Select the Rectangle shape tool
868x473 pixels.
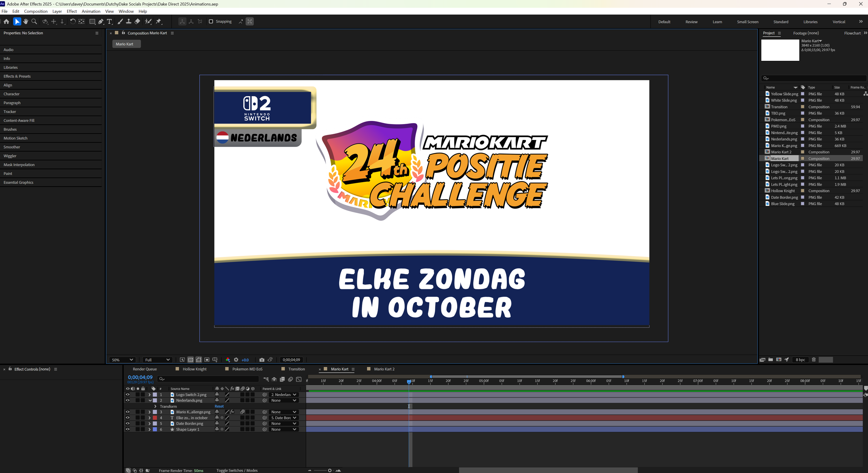coord(92,22)
